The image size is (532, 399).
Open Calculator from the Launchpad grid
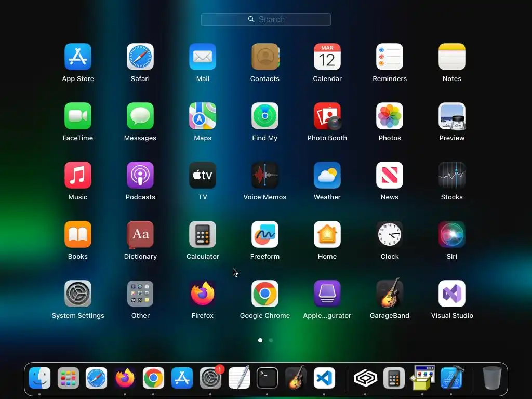coord(203,234)
